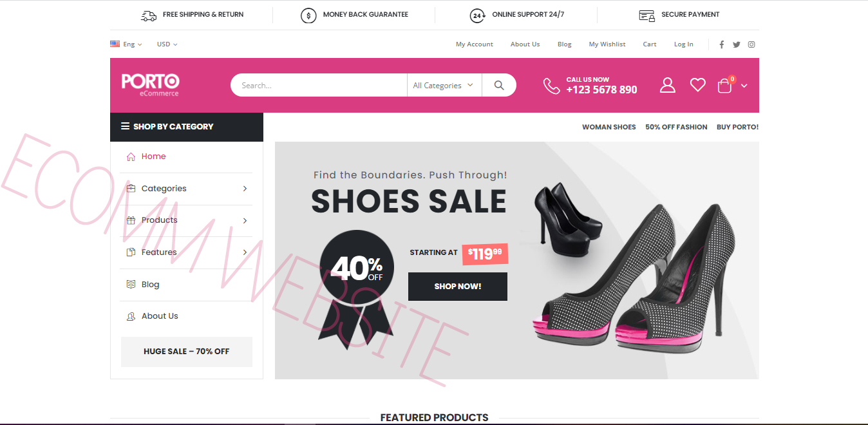Open the Eng language dropdown

[x=126, y=44]
